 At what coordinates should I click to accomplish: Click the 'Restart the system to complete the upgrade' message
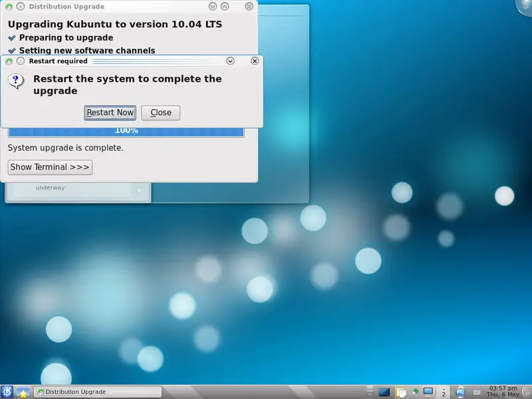128,85
